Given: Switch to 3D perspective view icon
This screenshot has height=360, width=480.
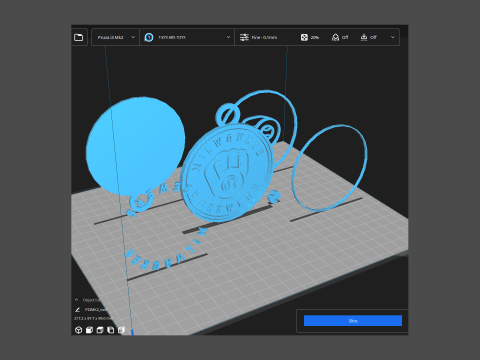Looking at the screenshot, I should pyautogui.click(x=78, y=330).
